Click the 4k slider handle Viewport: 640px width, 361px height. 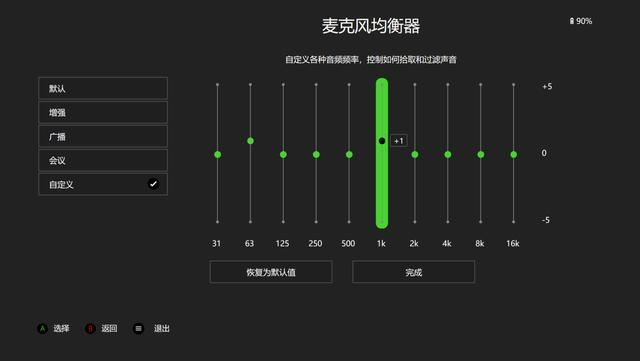coord(448,154)
